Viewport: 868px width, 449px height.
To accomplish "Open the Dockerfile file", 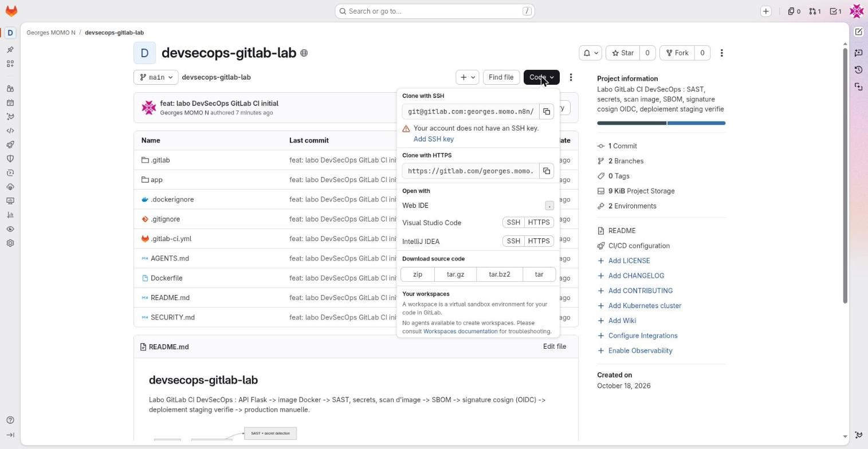I will 166,278.
